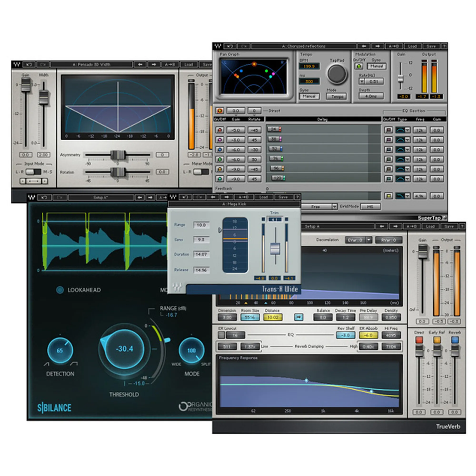Open EQ type dropdown for the 76 delay row
Screen dimensions: 476x476
point(407,159)
